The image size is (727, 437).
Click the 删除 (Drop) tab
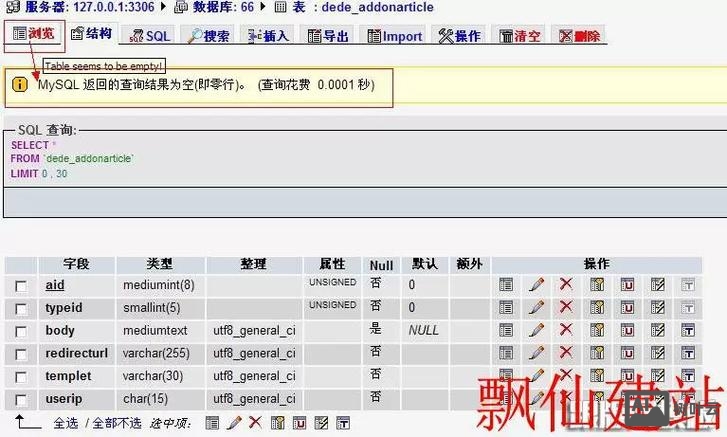point(579,36)
